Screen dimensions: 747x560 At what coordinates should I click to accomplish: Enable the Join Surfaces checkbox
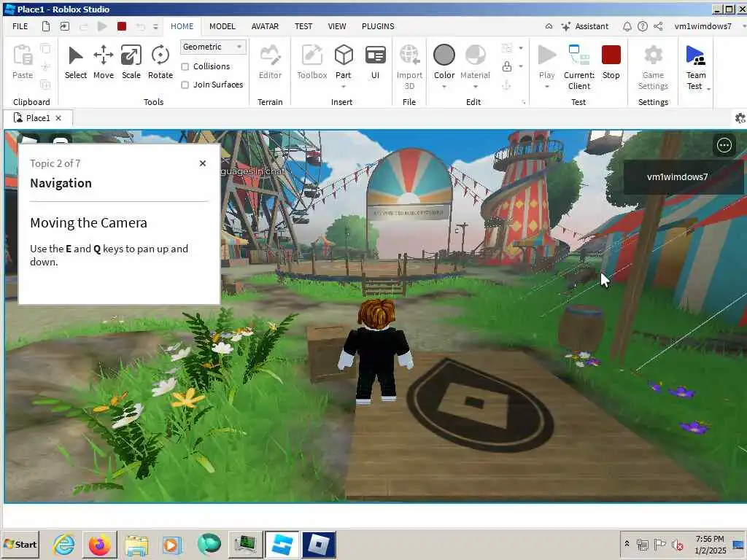click(x=185, y=85)
